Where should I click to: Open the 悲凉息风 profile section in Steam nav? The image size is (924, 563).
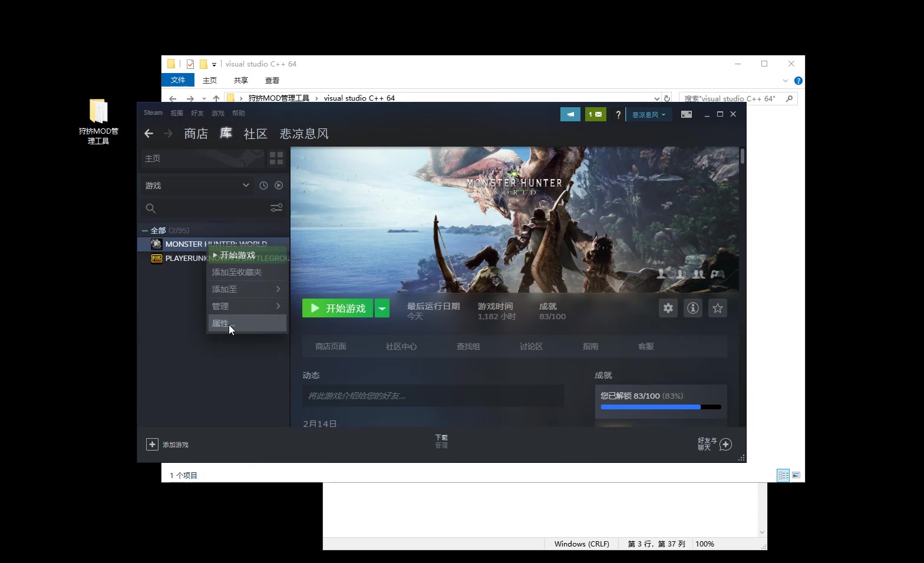coord(304,134)
